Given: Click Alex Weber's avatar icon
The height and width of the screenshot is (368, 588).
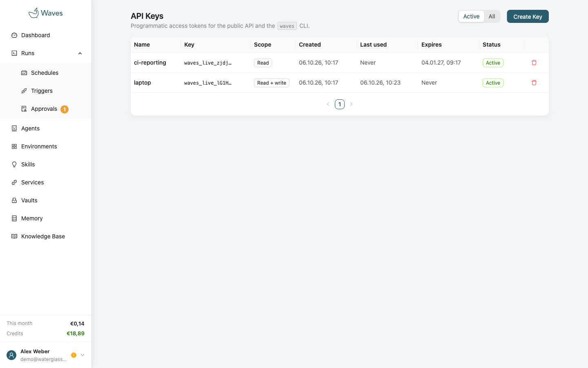Looking at the screenshot, I should (x=11, y=355).
